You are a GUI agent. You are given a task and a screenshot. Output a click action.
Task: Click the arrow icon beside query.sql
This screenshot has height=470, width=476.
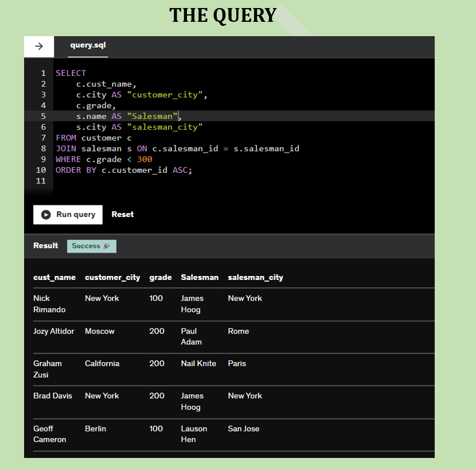(39, 46)
